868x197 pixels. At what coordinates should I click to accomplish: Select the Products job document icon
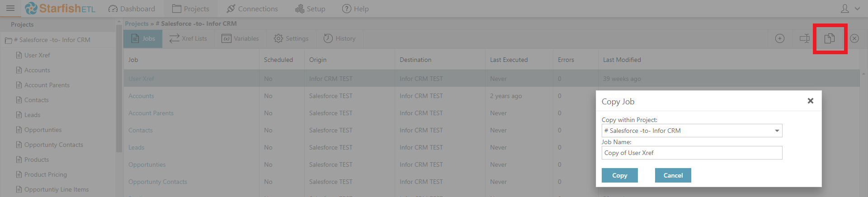(x=19, y=159)
